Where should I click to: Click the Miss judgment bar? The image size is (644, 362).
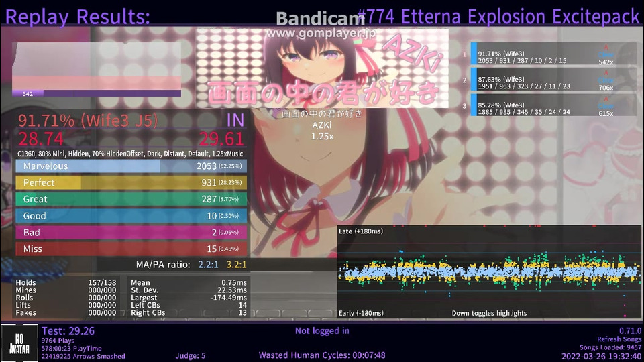tap(131, 249)
